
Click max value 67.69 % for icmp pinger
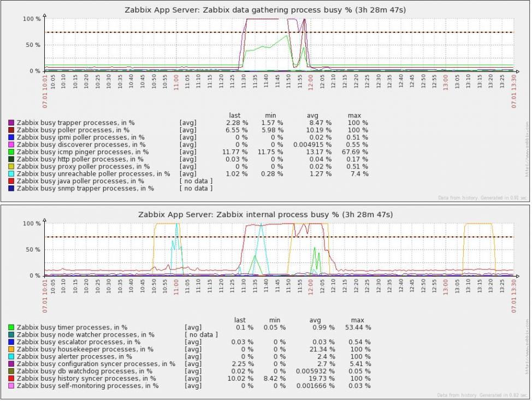(355, 152)
